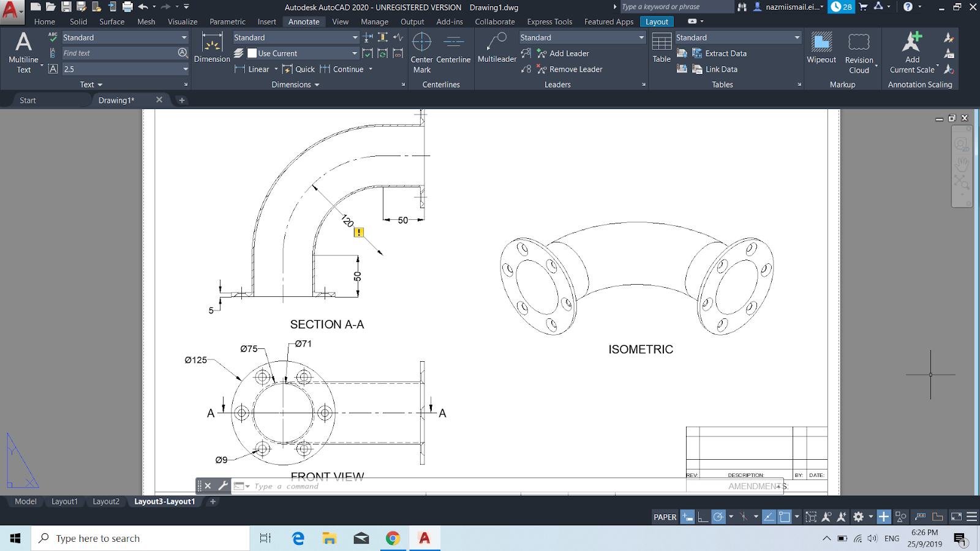Open the command line customize wrench
This screenshot has width=980, height=551.
coord(223,486)
